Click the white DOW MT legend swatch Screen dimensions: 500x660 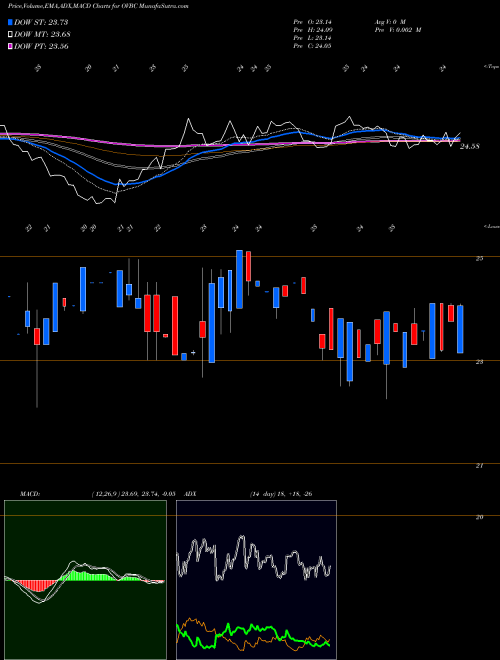pos(10,34)
